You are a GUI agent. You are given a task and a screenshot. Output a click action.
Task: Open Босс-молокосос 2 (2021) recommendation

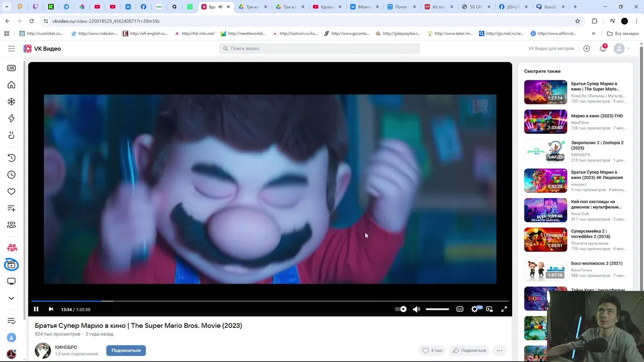(597, 263)
